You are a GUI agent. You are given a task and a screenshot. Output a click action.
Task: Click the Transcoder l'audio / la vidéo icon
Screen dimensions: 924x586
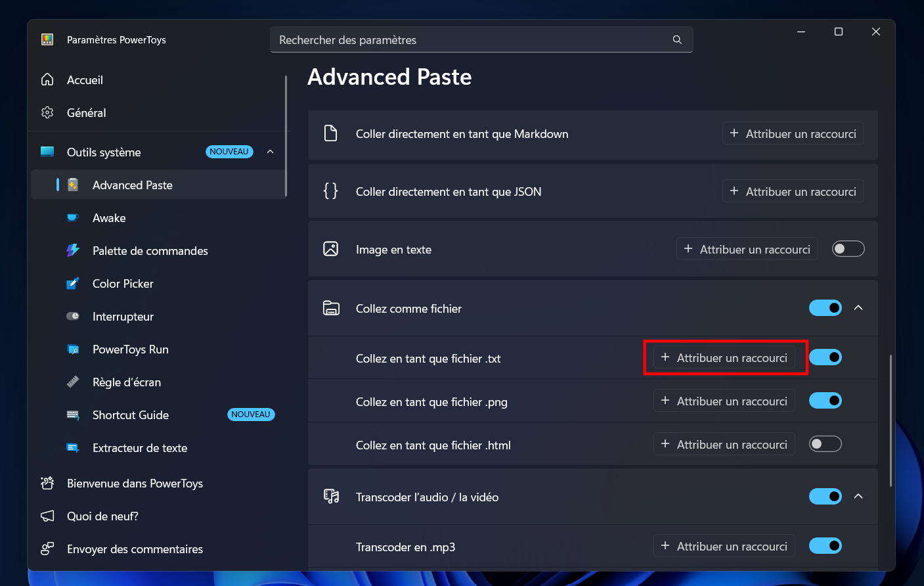point(331,497)
